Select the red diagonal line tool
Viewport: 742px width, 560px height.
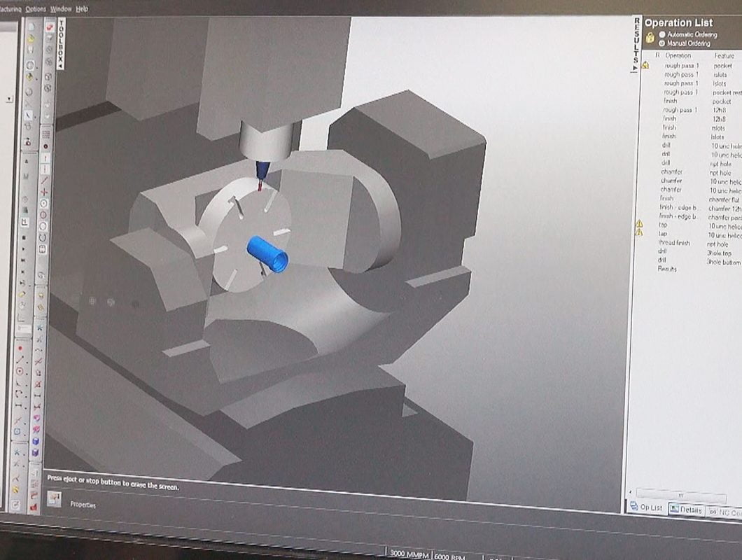coord(45,180)
